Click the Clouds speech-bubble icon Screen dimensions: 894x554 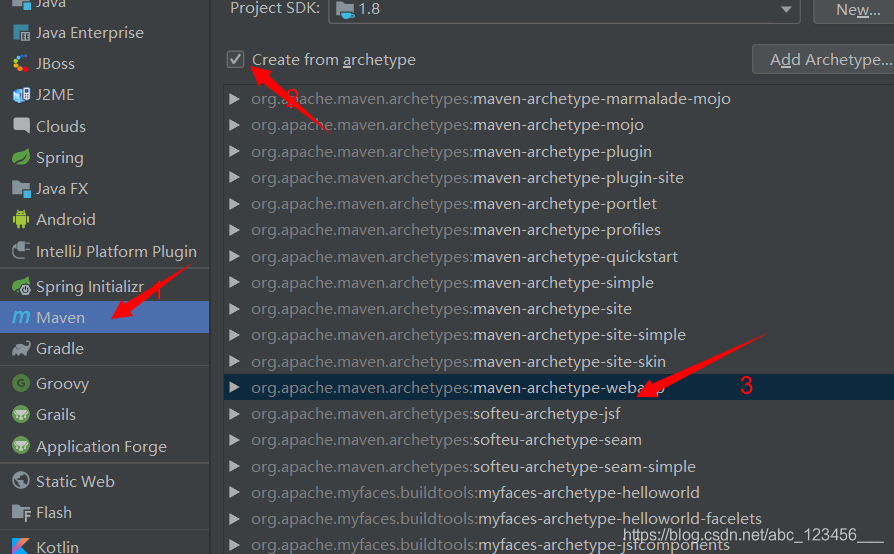pyautogui.click(x=21, y=126)
